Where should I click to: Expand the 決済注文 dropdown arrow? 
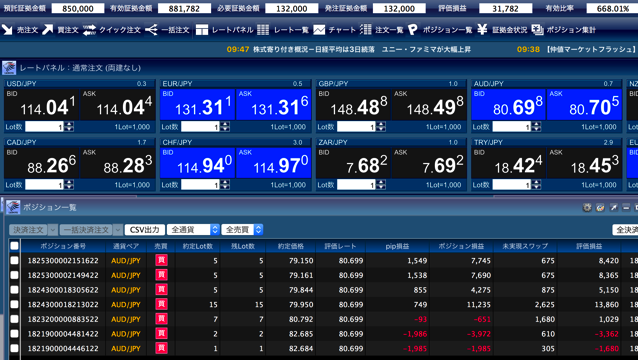[x=53, y=230]
